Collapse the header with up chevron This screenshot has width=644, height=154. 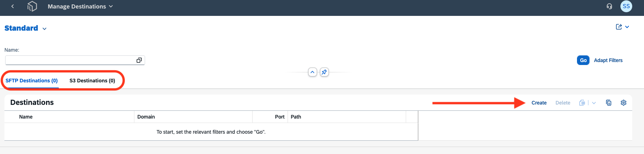coord(312,72)
